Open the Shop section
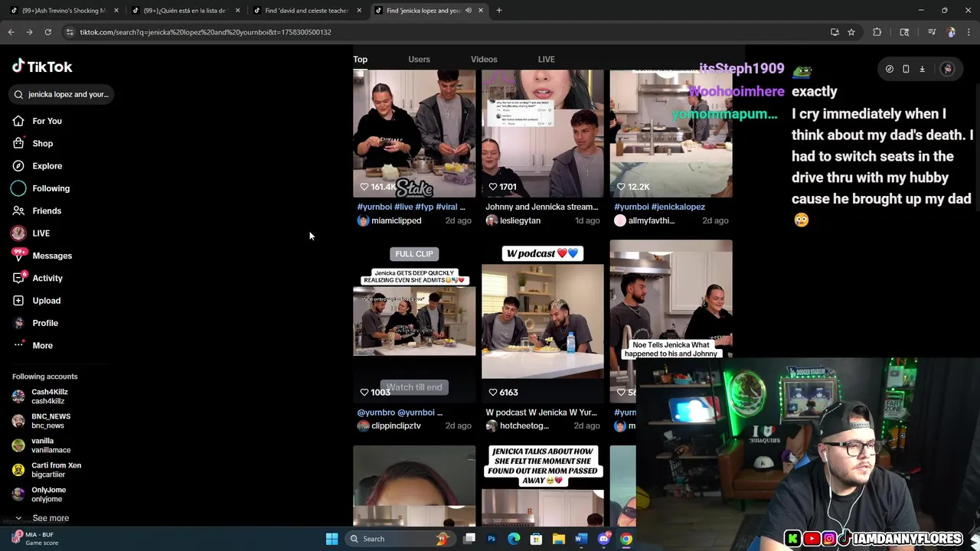 click(x=32, y=143)
